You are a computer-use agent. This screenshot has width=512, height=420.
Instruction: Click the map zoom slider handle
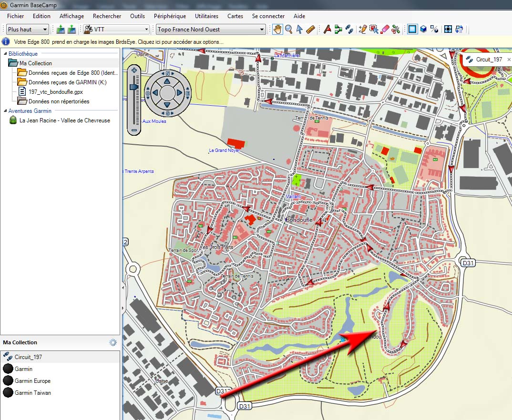point(134,87)
